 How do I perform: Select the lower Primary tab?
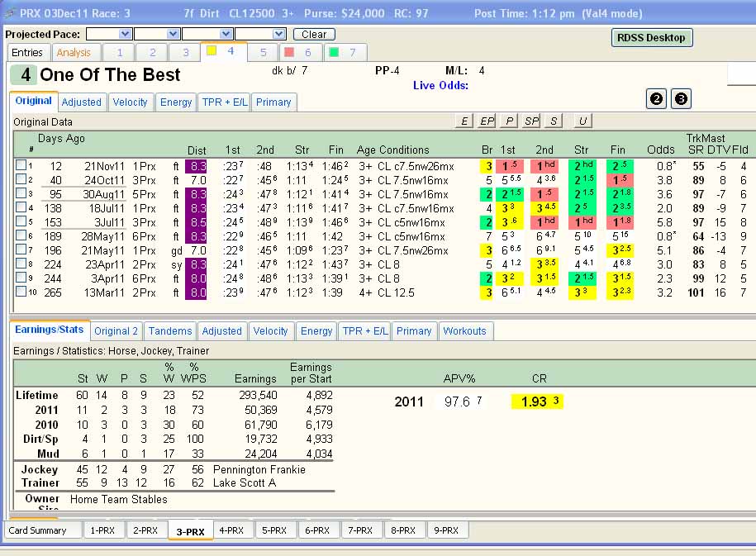coord(414,331)
